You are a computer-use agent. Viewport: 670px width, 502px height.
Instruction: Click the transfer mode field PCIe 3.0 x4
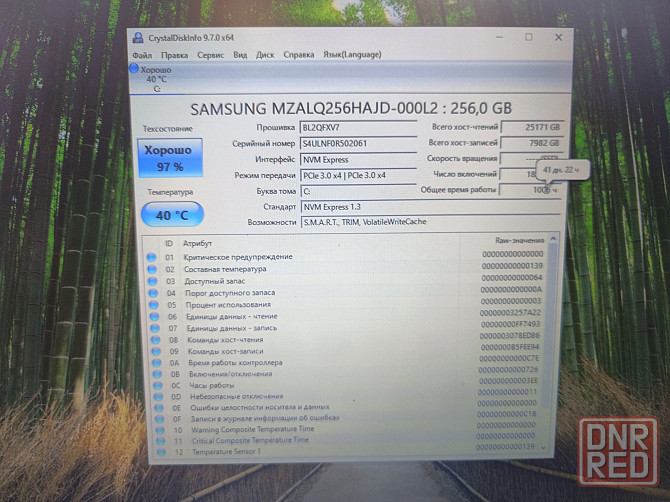tap(358, 175)
